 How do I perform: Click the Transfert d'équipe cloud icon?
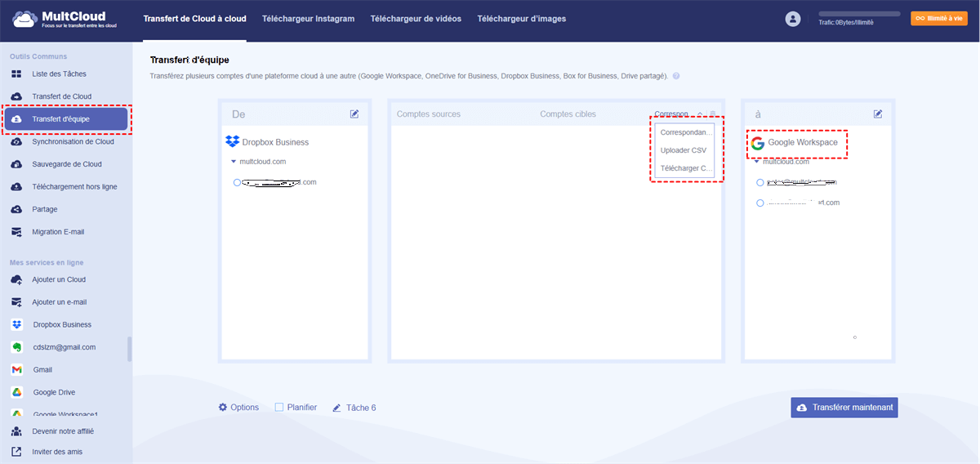tap(17, 119)
